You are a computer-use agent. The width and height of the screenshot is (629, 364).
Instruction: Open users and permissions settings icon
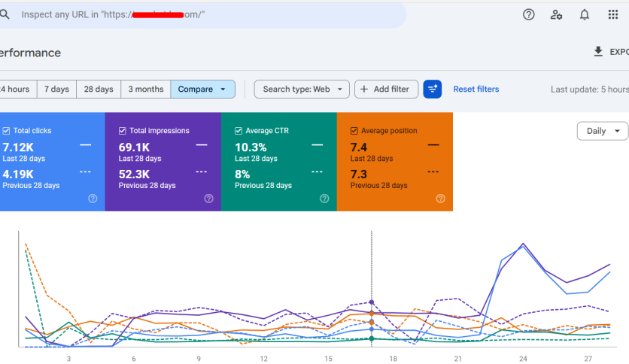click(556, 15)
